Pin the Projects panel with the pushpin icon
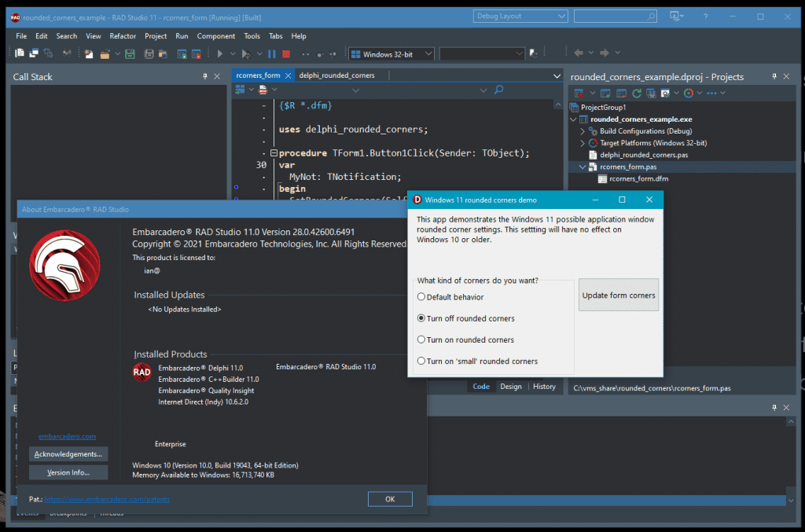 (774, 76)
